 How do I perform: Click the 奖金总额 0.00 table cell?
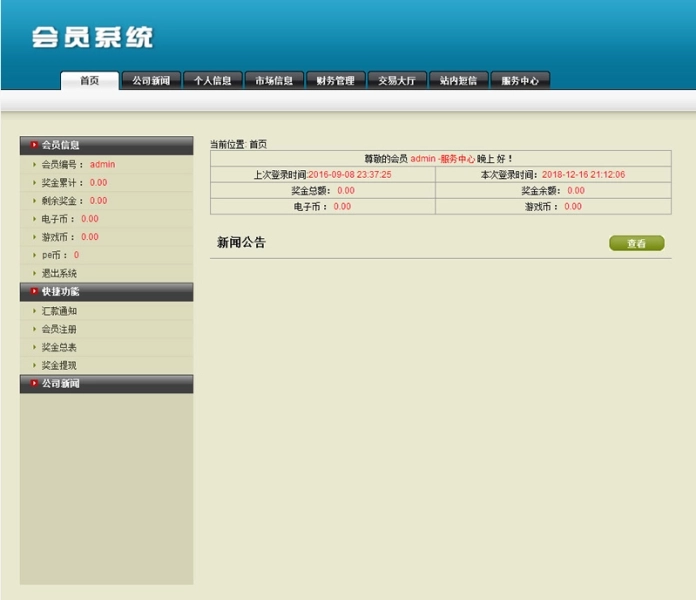pos(323,190)
